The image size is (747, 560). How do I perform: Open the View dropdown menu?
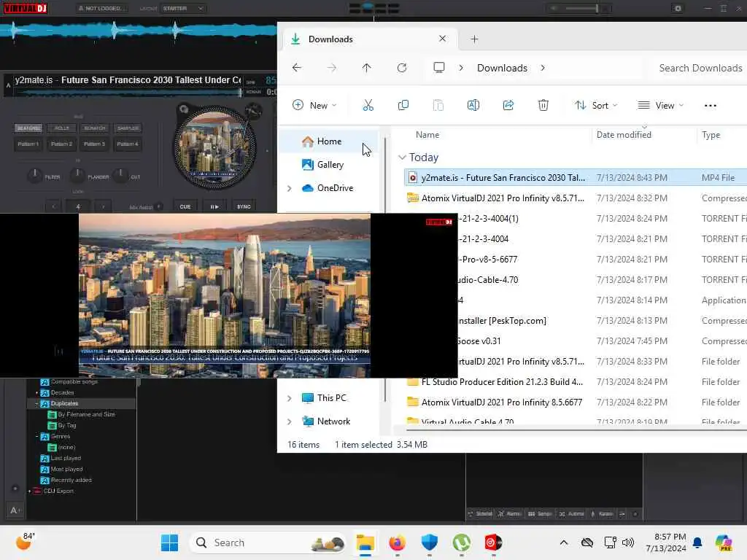pos(661,105)
